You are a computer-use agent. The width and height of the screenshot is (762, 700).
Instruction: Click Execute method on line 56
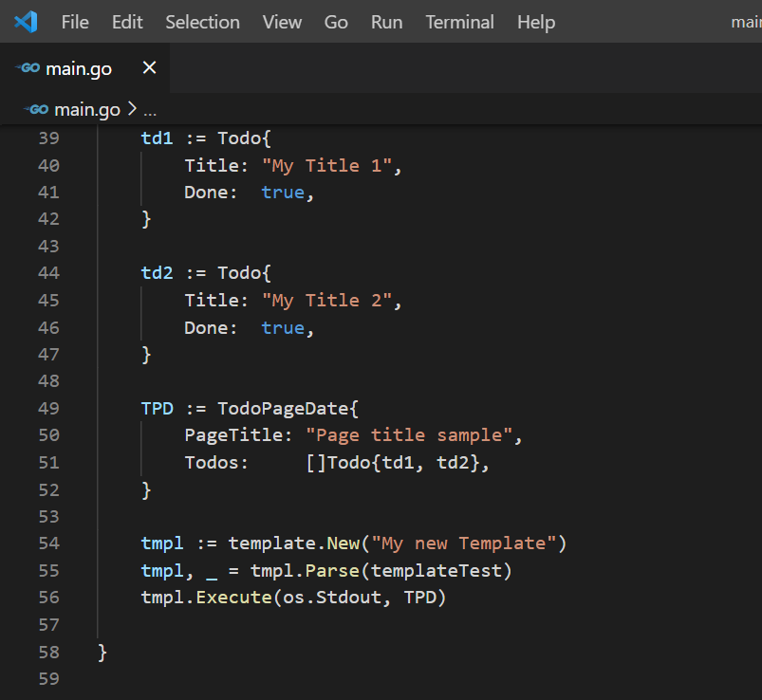pos(233,598)
